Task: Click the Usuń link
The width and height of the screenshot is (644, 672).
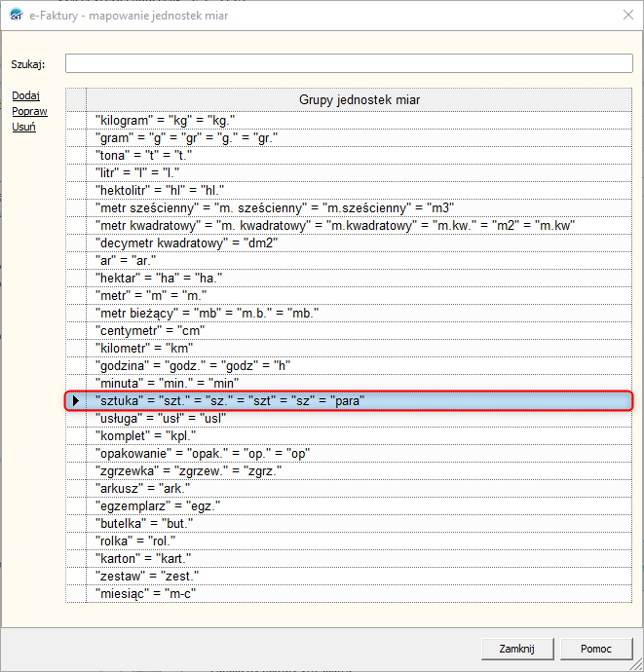Action: 23,128
